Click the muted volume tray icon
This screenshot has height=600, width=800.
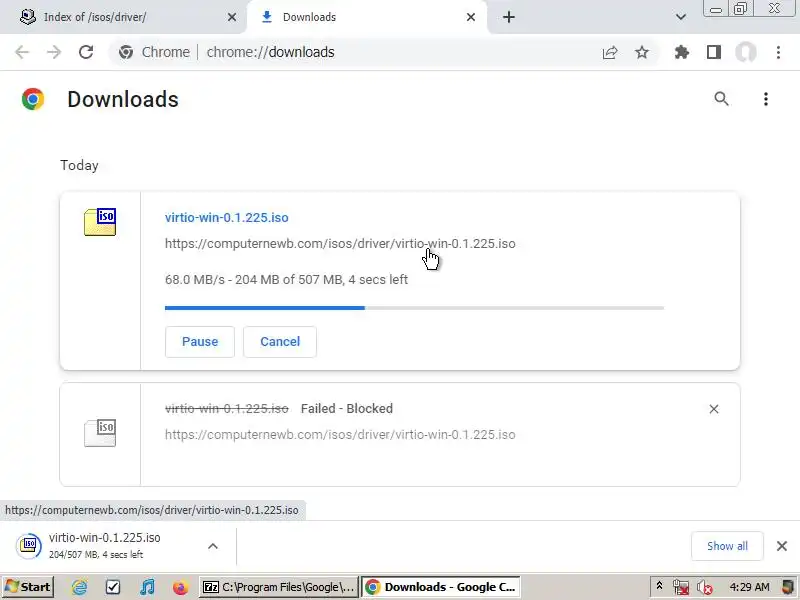[x=705, y=587]
